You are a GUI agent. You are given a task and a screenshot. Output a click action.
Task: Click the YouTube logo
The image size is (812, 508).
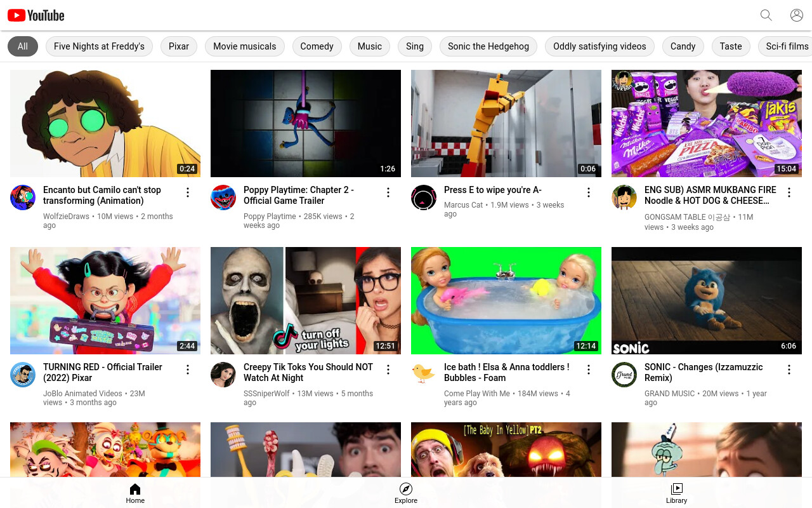(36, 15)
